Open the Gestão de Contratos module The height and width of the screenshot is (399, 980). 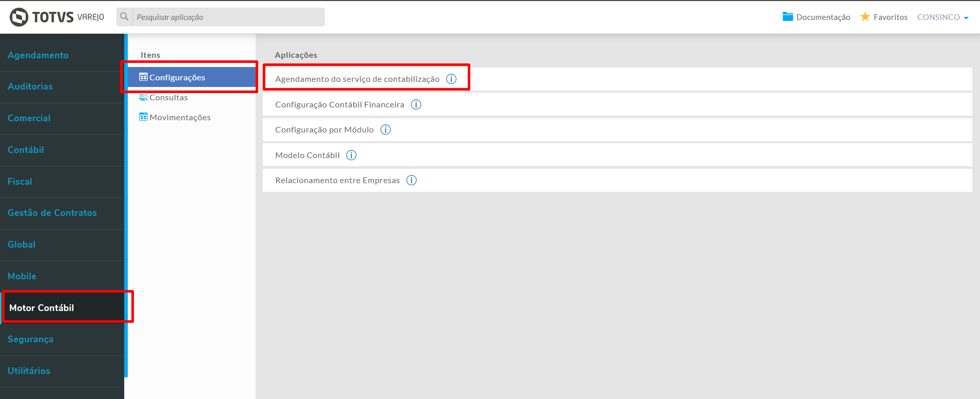(x=62, y=213)
